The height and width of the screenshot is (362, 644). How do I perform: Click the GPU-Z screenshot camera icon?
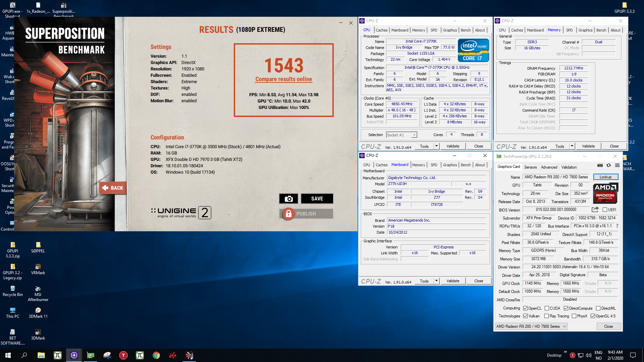pyautogui.click(x=600, y=166)
